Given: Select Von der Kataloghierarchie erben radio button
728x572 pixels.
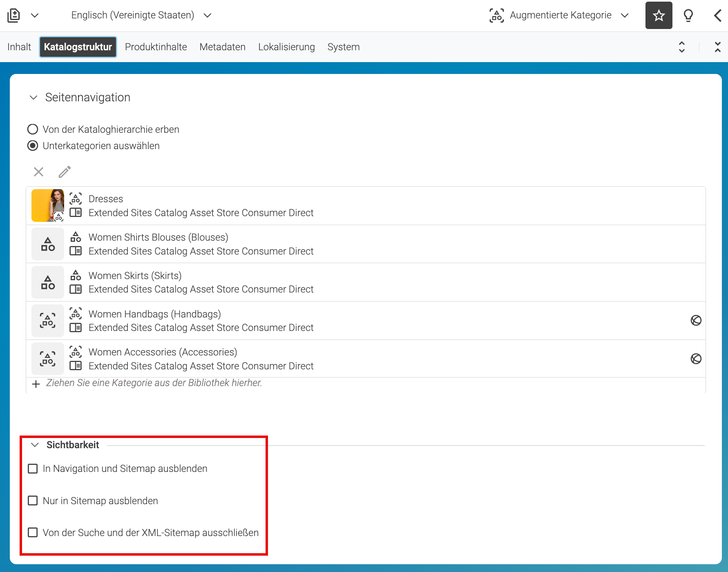Looking at the screenshot, I should pos(33,130).
